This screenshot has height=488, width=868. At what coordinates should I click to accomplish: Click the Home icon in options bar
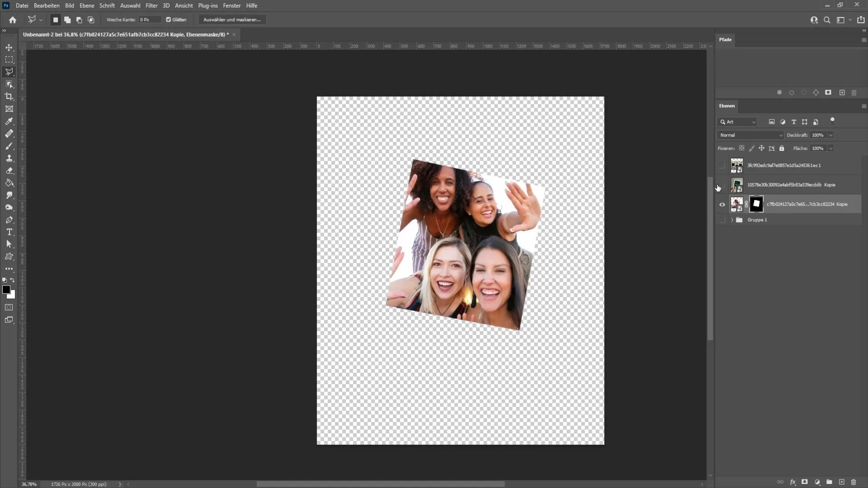[13, 20]
